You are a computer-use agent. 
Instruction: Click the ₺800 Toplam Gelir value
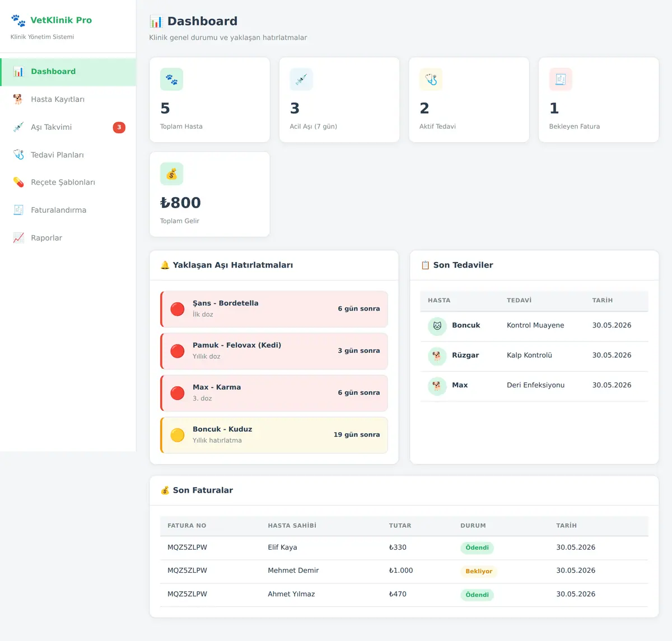point(180,203)
